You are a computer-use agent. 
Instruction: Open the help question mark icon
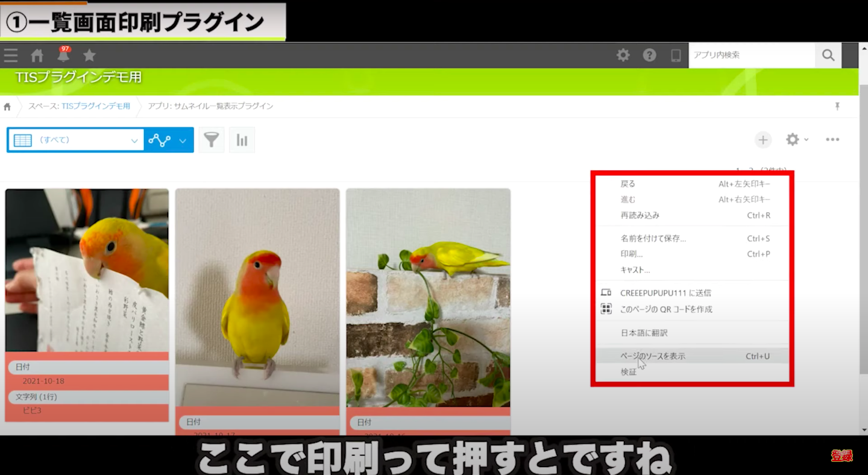[x=649, y=55]
